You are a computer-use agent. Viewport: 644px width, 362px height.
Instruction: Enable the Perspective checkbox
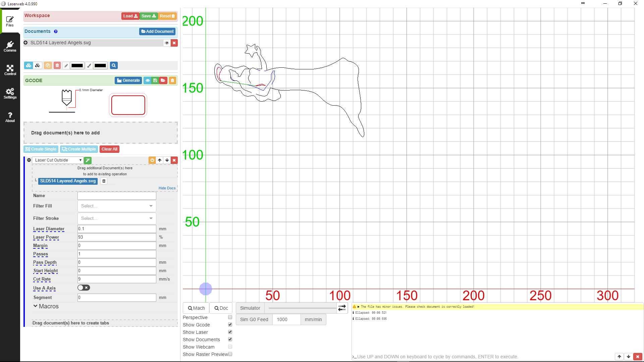point(230,317)
